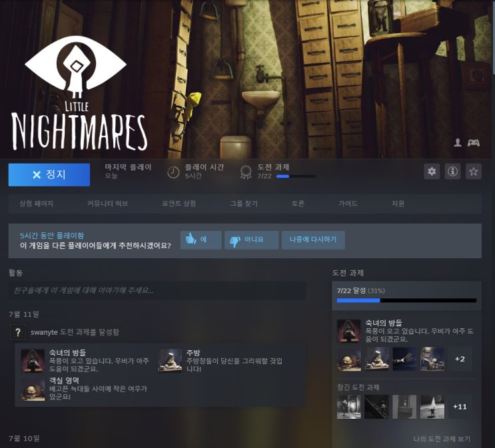Click 객실 영역 achievement icon in activity
The height and width of the screenshot is (448, 495).
(x=33, y=389)
